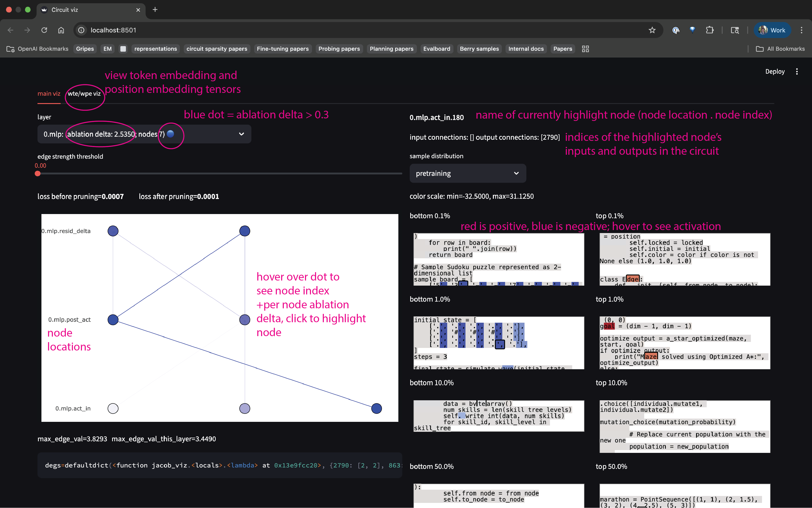Open the browser home page

click(61, 30)
